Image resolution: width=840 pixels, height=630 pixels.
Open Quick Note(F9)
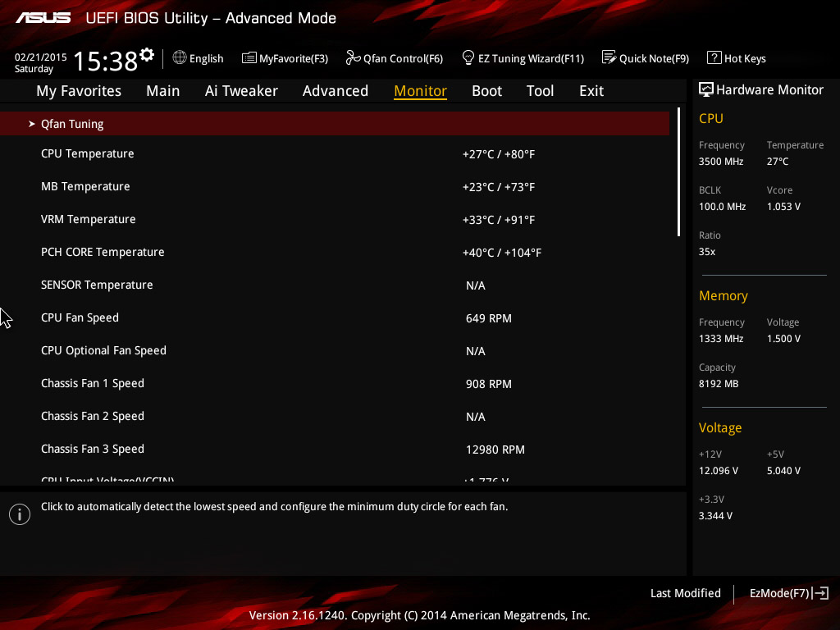[x=646, y=58]
